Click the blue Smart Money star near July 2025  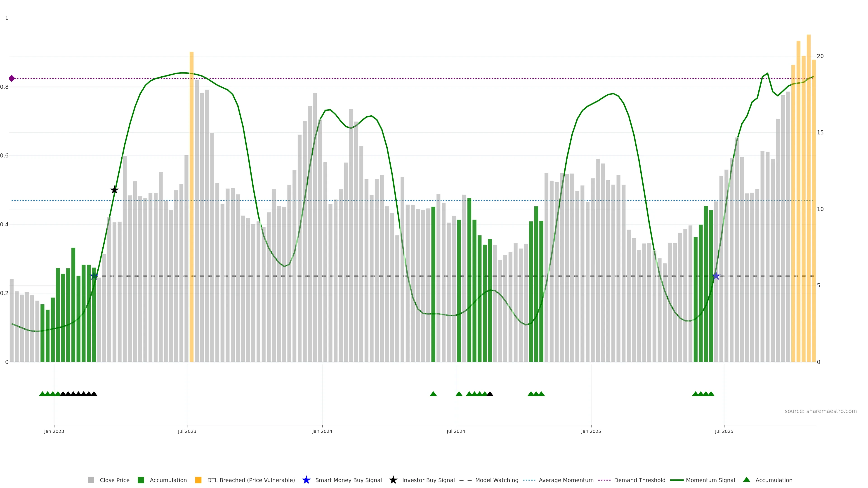coord(716,276)
